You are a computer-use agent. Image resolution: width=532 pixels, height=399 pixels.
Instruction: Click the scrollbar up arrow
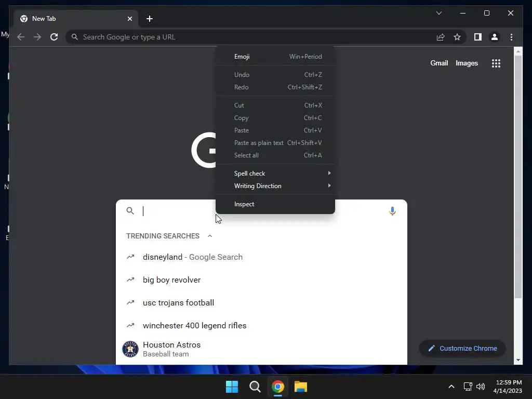point(518,51)
